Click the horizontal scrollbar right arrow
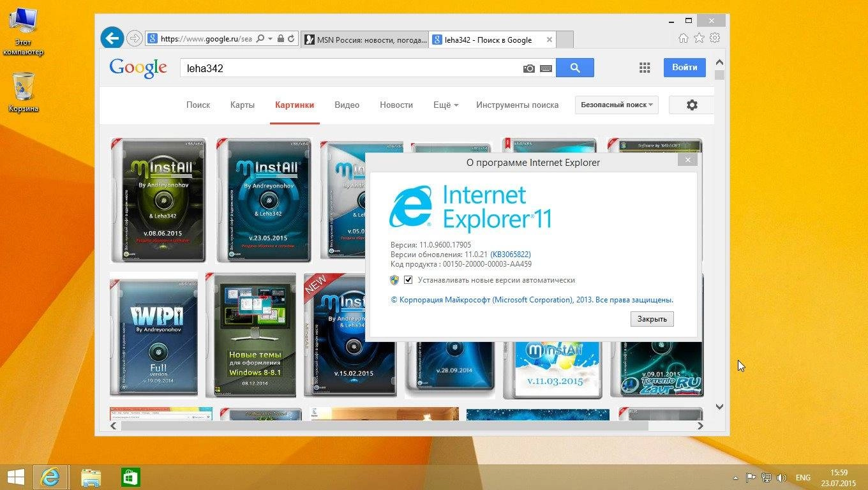This screenshot has width=868, height=490. 700,426
